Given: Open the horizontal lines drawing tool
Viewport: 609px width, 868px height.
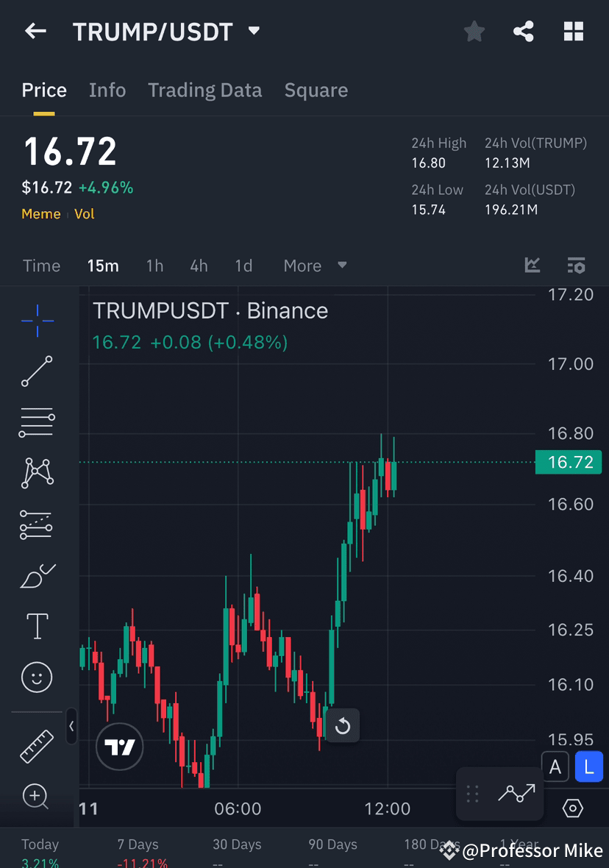Looking at the screenshot, I should click(x=37, y=422).
